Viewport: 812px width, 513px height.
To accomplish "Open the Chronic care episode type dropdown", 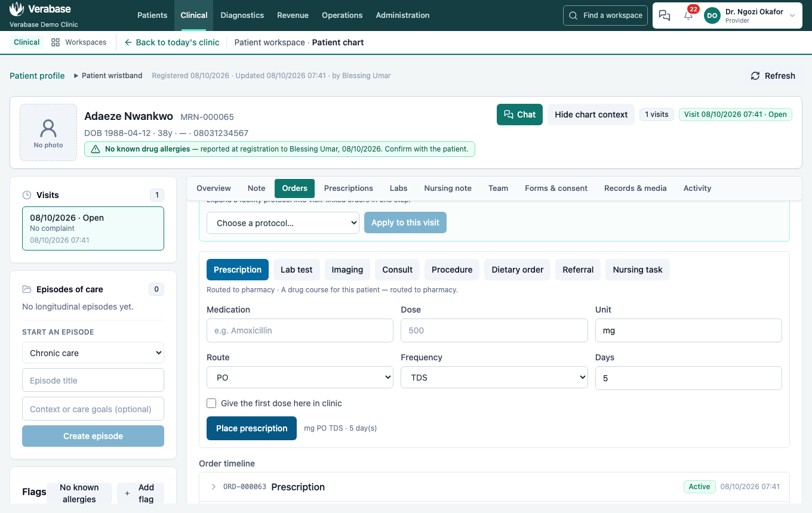I will pos(93,353).
